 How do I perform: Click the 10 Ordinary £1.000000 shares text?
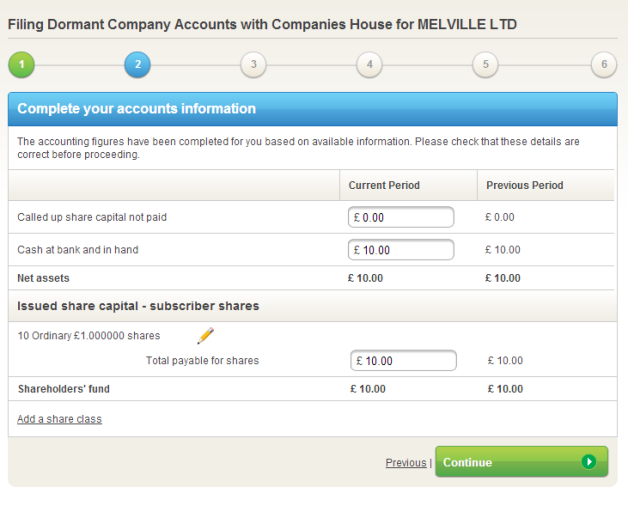(88, 336)
